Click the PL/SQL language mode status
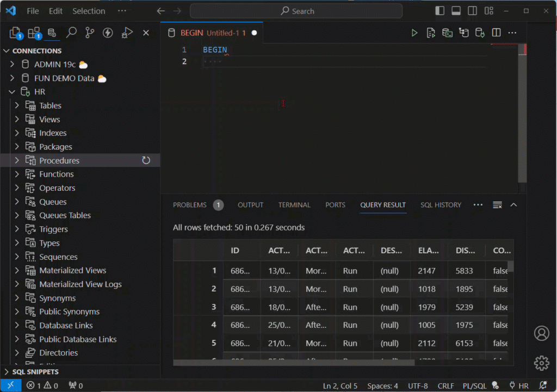This screenshot has height=392, width=557. click(x=474, y=385)
